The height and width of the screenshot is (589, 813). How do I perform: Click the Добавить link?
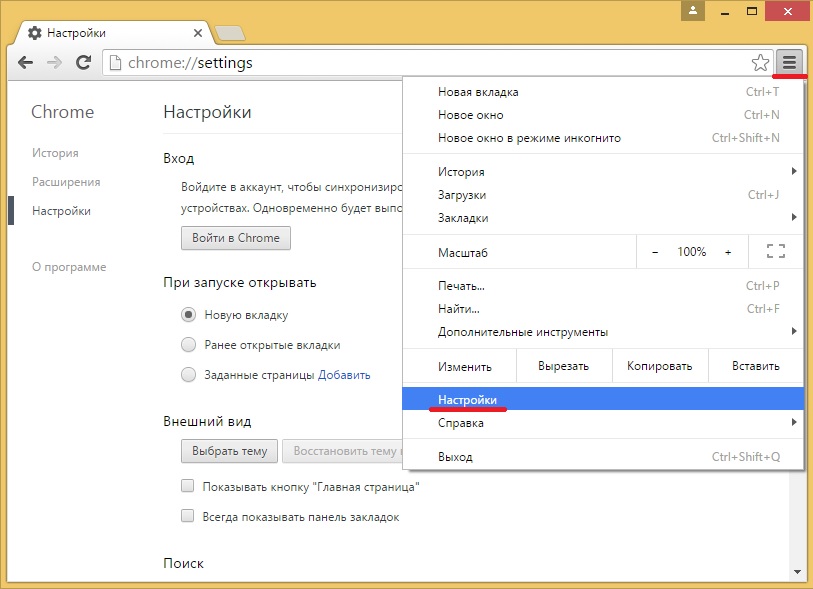[344, 375]
